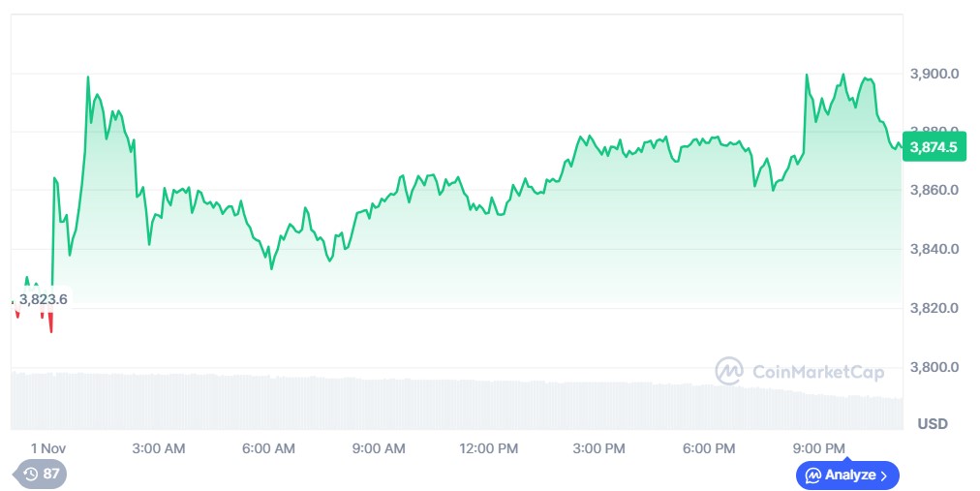This screenshot has height=491, width=980.
Task: Click the 9:00 AM time marker
Action: (x=379, y=447)
